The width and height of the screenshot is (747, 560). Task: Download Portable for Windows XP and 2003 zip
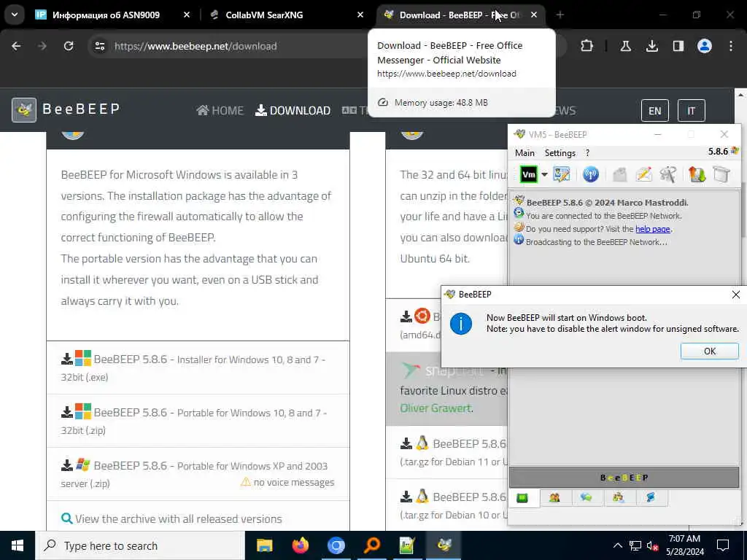pyautogui.click(x=198, y=474)
